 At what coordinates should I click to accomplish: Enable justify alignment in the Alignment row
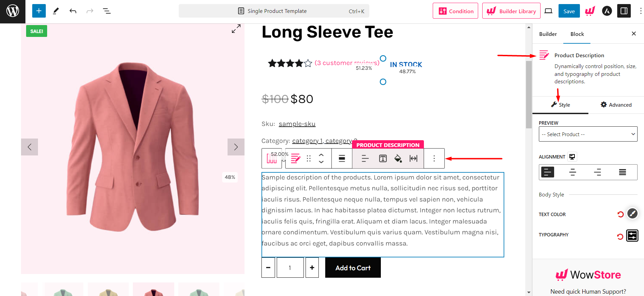point(622,172)
